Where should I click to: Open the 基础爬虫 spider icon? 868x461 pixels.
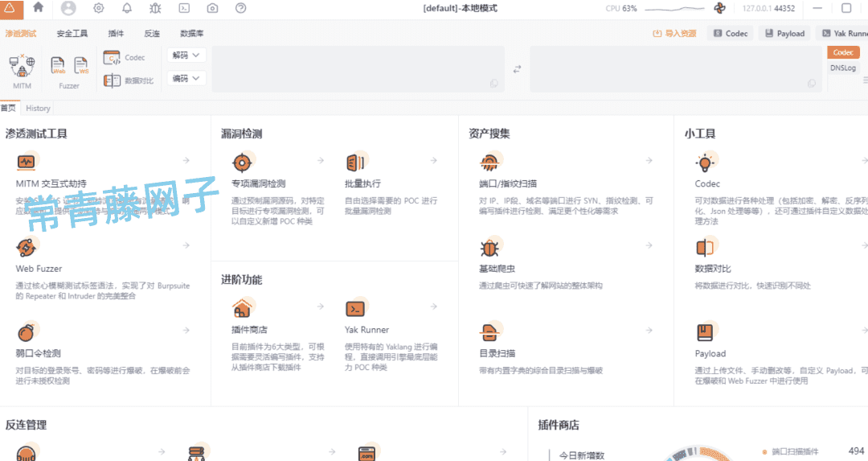(x=489, y=247)
